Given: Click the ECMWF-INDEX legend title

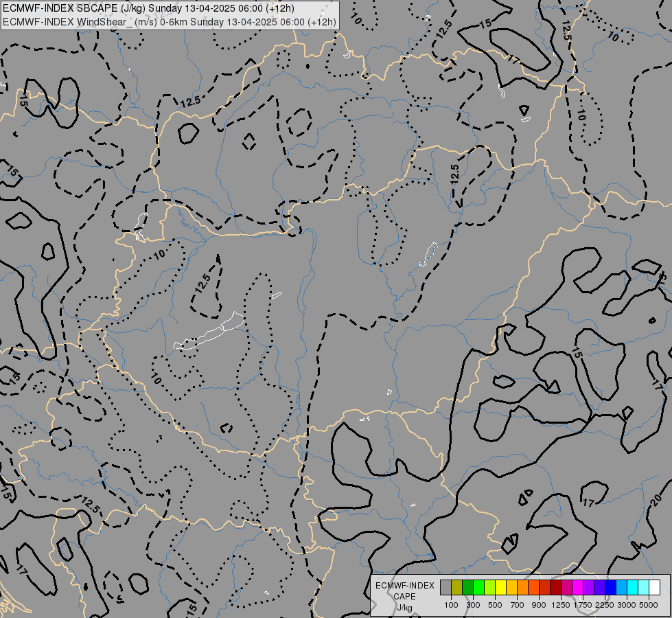Looking at the screenshot, I should point(405,586).
